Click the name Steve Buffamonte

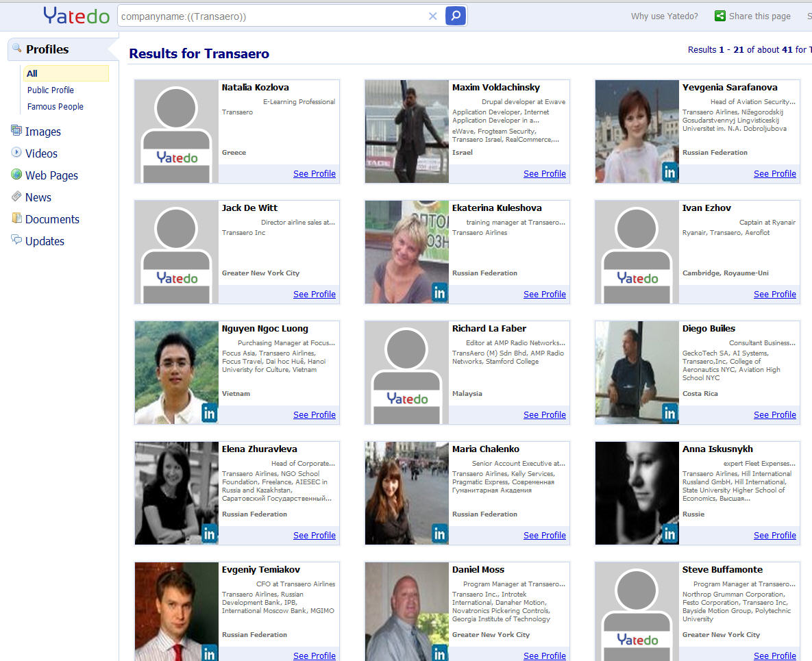722,569
